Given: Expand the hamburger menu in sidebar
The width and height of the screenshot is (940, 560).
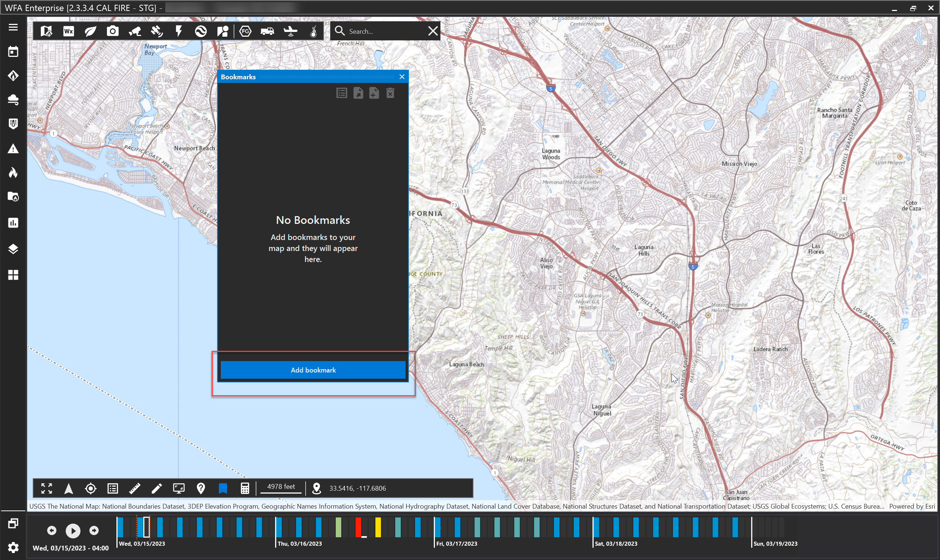Looking at the screenshot, I should click(13, 27).
